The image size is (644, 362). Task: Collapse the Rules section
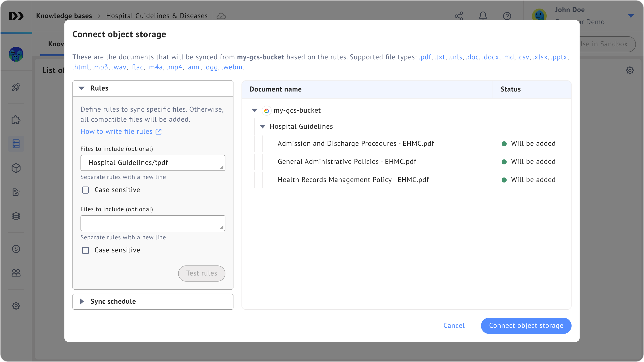pos(82,88)
